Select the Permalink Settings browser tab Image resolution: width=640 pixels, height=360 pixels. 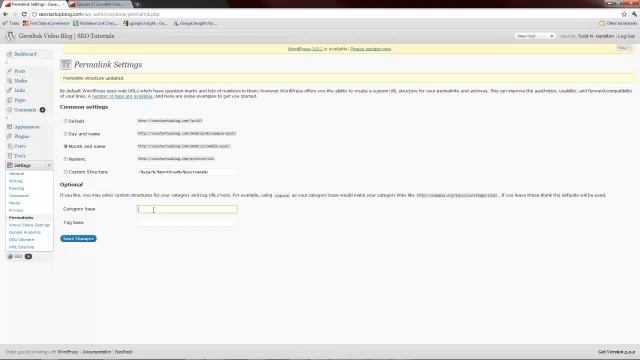[x=35, y=4]
